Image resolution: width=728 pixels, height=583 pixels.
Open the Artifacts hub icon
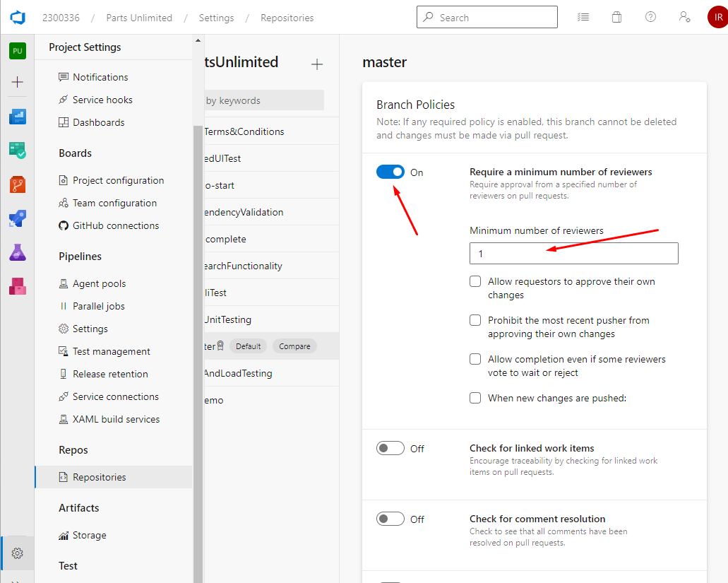18,286
